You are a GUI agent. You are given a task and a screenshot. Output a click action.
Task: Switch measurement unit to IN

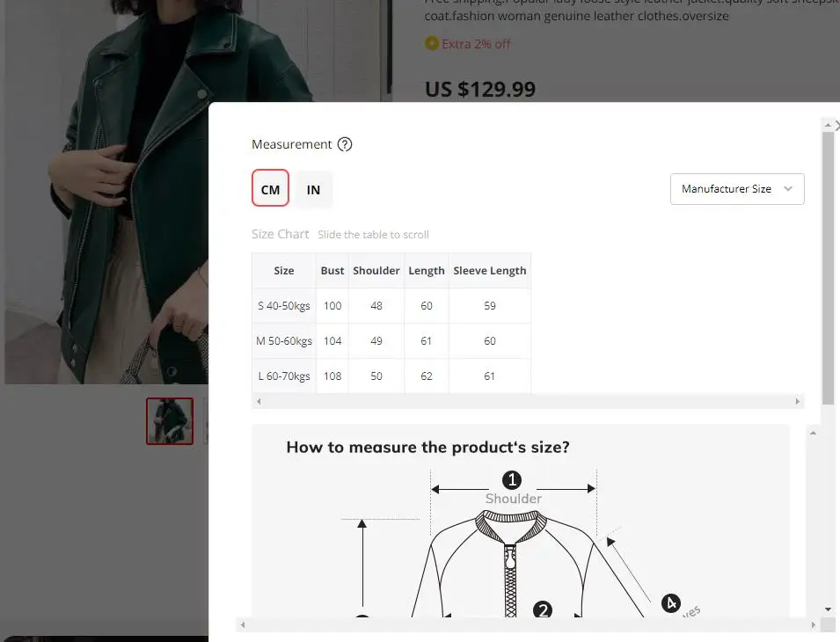point(313,190)
